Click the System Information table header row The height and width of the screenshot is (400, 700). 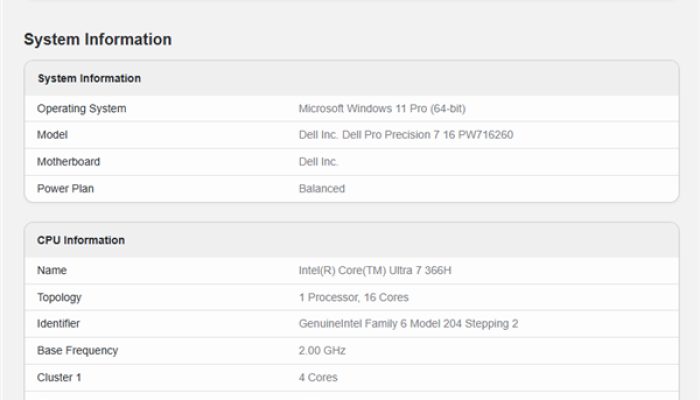pos(89,78)
